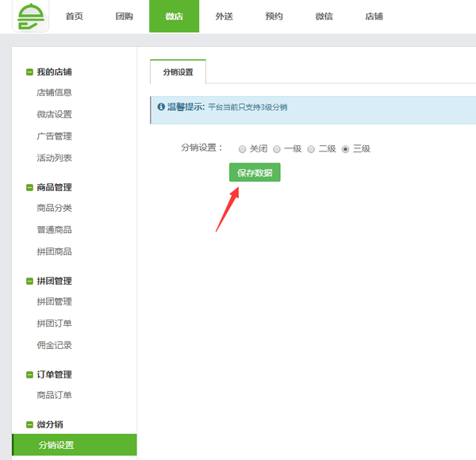Open 普通商品 in sidebar
The image size is (476, 460).
click(x=54, y=230)
